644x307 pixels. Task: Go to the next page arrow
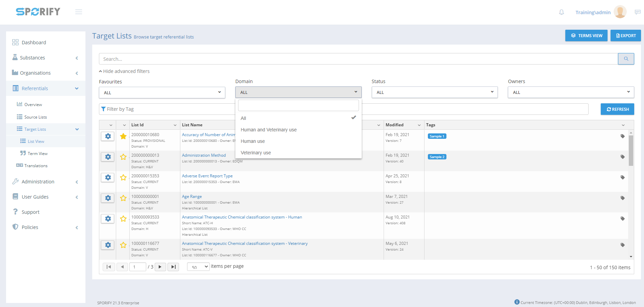point(160,267)
